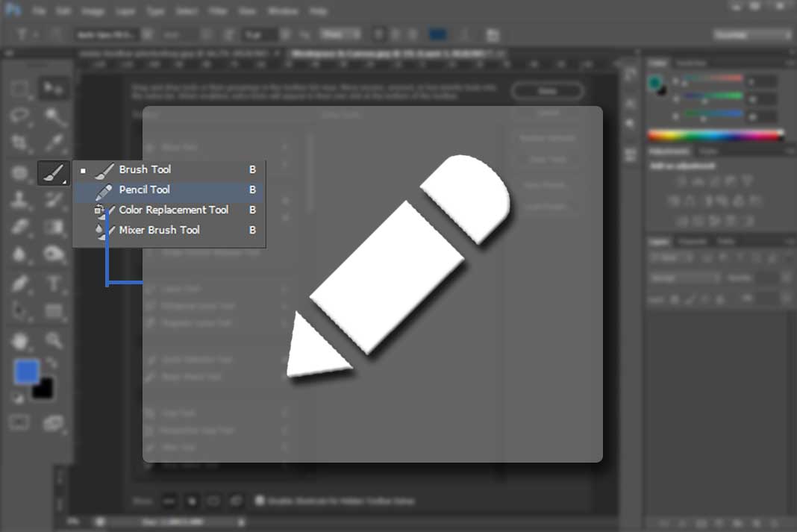This screenshot has height=532, width=797.
Task: Switch to the Adjustments panel tab
Action: pos(669,151)
